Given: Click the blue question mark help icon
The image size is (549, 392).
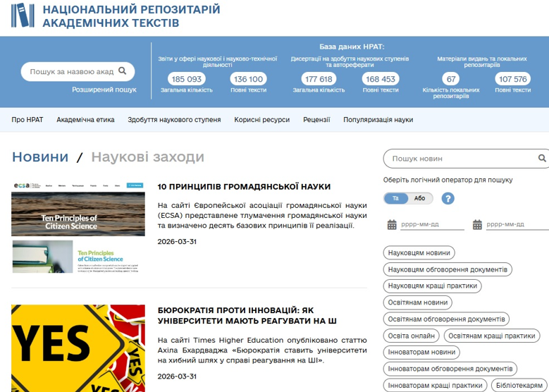Looking at the screenshot, I should [x=448, y=199].
